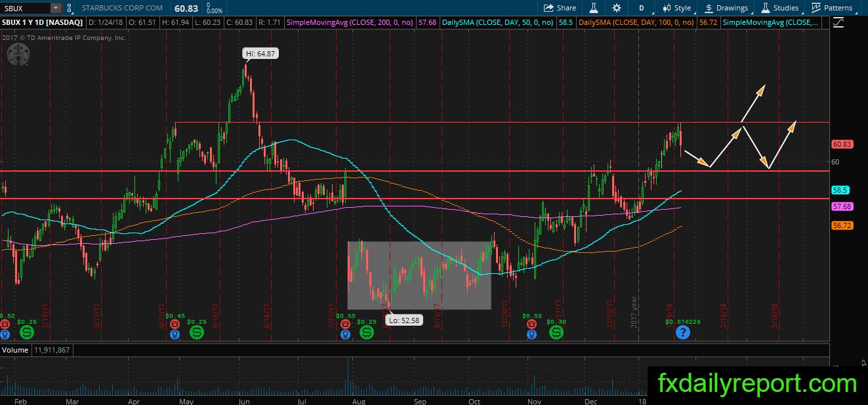
Task: Click the Aug month axis label
Action: coord(358,400)
